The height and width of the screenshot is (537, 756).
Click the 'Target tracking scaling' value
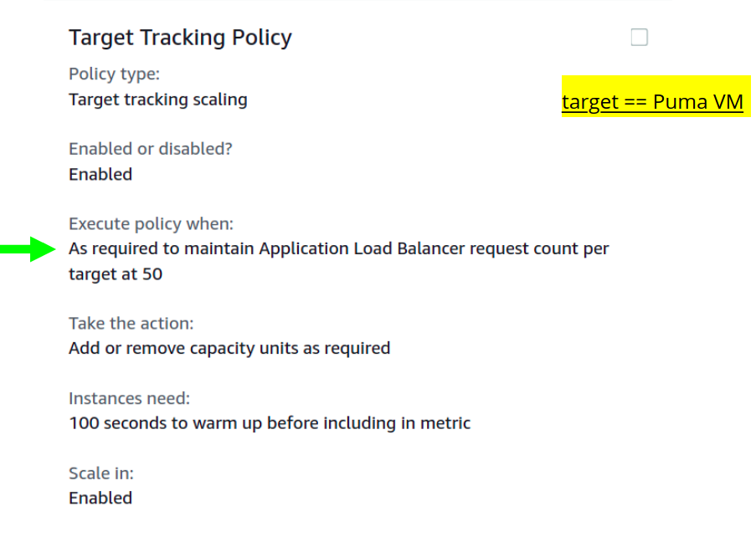157,100
